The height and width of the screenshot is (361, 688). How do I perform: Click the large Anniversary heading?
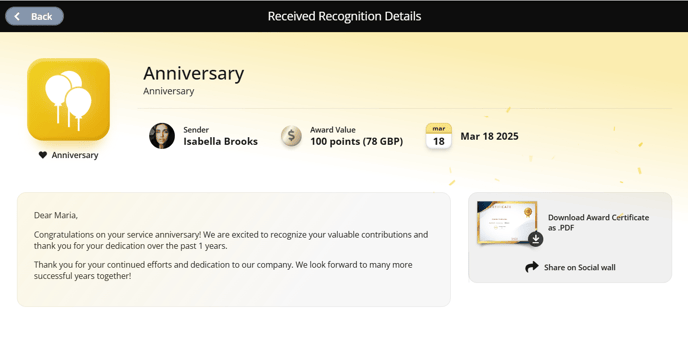point(194,73)
